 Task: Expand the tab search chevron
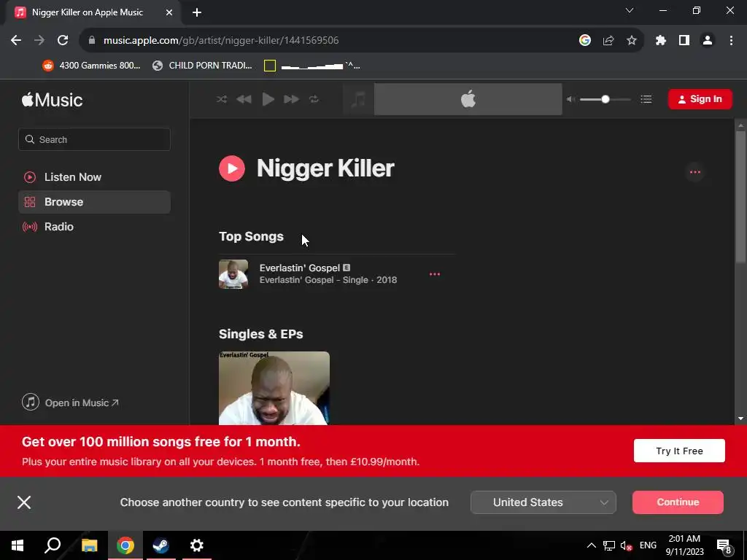tap(630, 10)
